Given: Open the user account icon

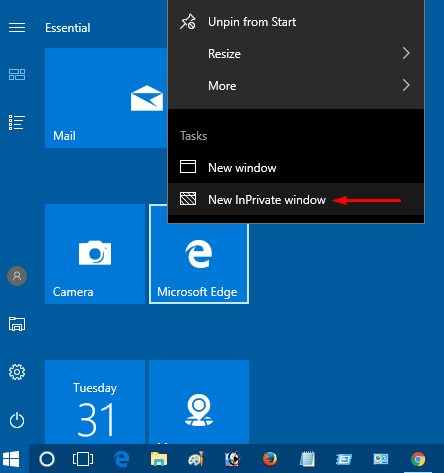Looking at the screenshot, I should (17, 276).
